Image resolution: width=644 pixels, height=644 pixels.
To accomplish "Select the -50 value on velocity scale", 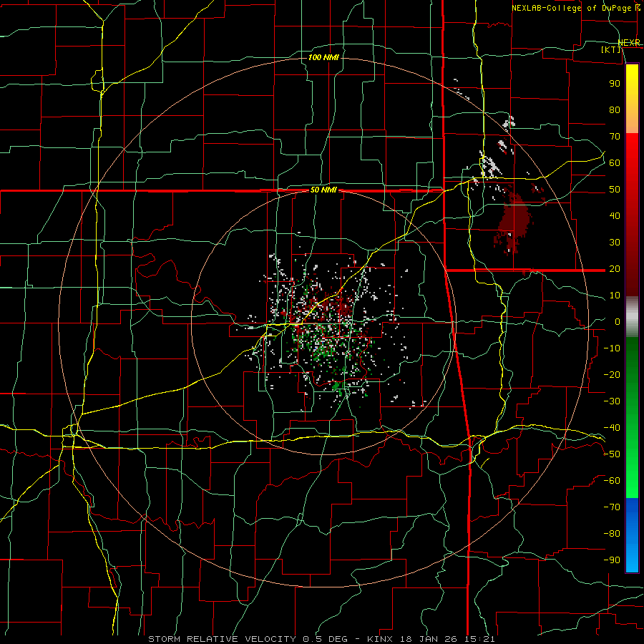I will 612,454.
